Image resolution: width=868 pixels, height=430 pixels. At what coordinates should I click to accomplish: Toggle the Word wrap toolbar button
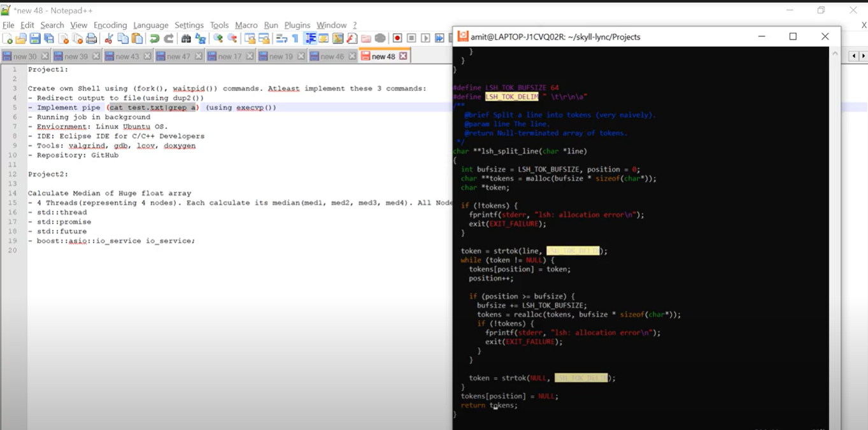tap(281, 39)
